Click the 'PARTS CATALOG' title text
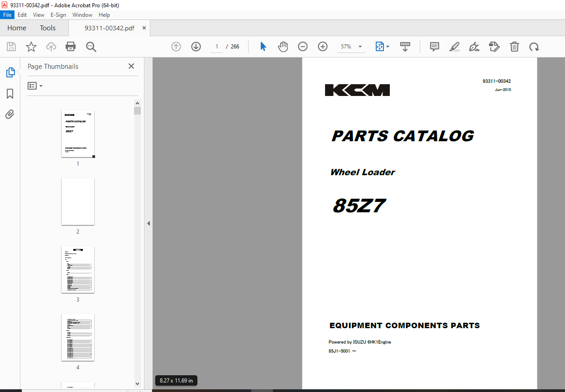 coord(403,136)
